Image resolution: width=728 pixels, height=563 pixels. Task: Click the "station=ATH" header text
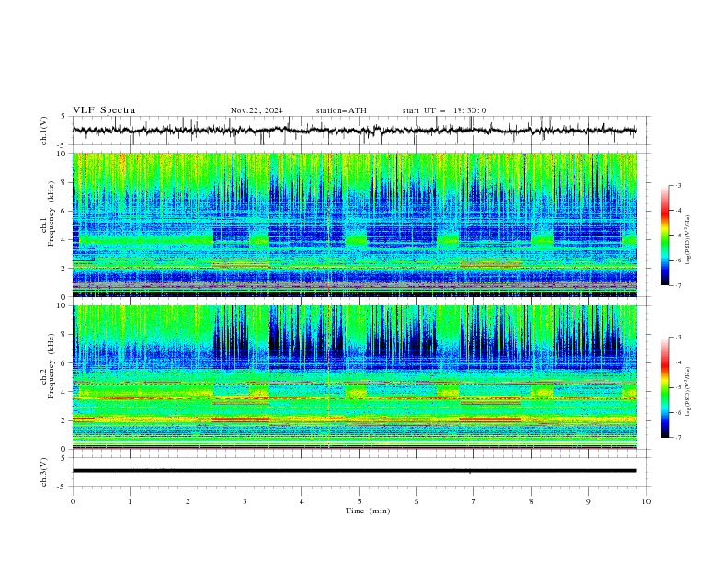(341, 110)
